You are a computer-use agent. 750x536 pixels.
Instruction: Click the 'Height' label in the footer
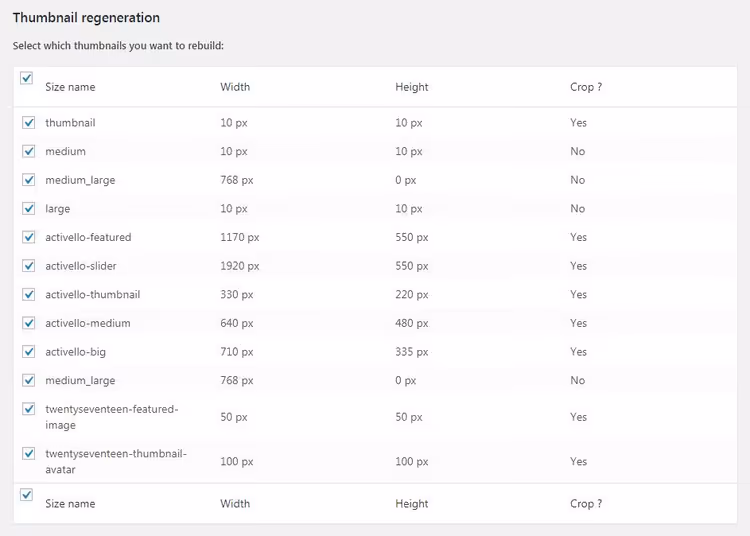pos(412,503)
